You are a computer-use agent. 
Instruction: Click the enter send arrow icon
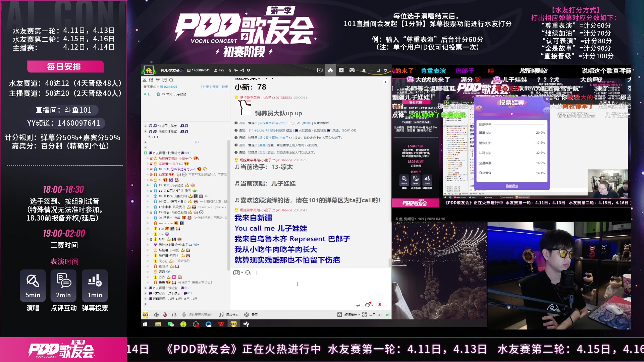pos(358,305)
